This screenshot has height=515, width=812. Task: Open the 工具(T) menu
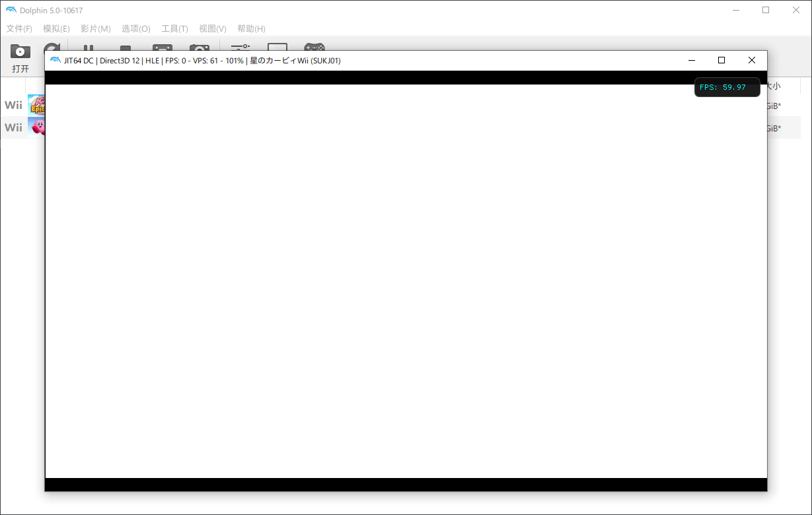(x=174, y=28)
